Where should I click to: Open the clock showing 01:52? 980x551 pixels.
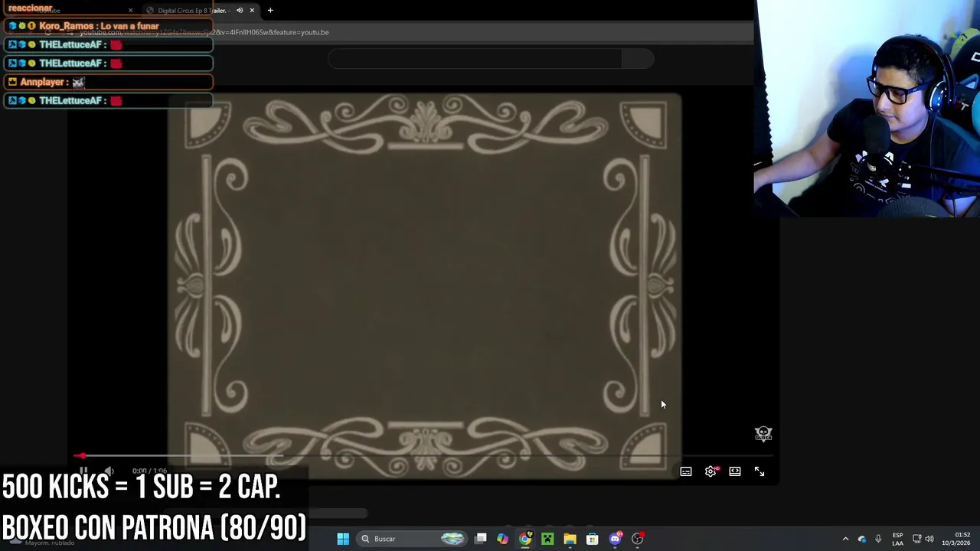(955, 539)
